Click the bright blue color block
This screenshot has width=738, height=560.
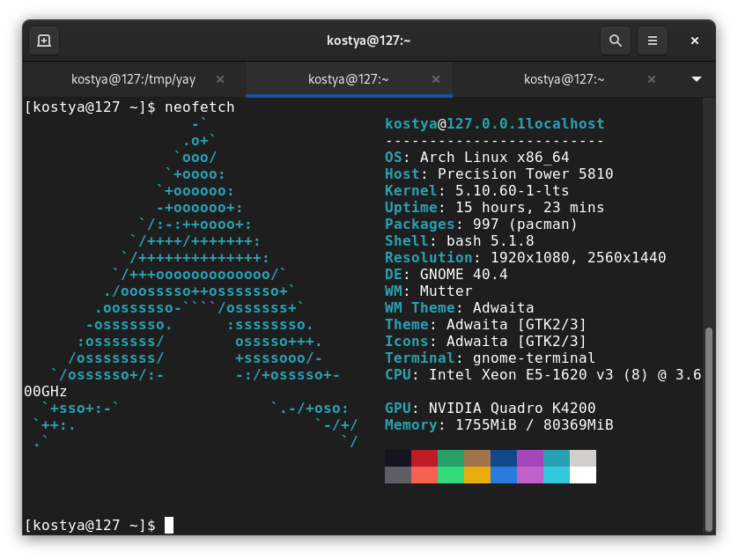coord(504,475)
